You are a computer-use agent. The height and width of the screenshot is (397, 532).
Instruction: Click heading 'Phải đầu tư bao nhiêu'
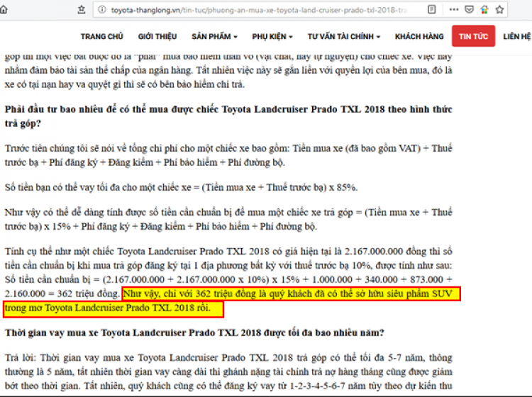[228, 116]
